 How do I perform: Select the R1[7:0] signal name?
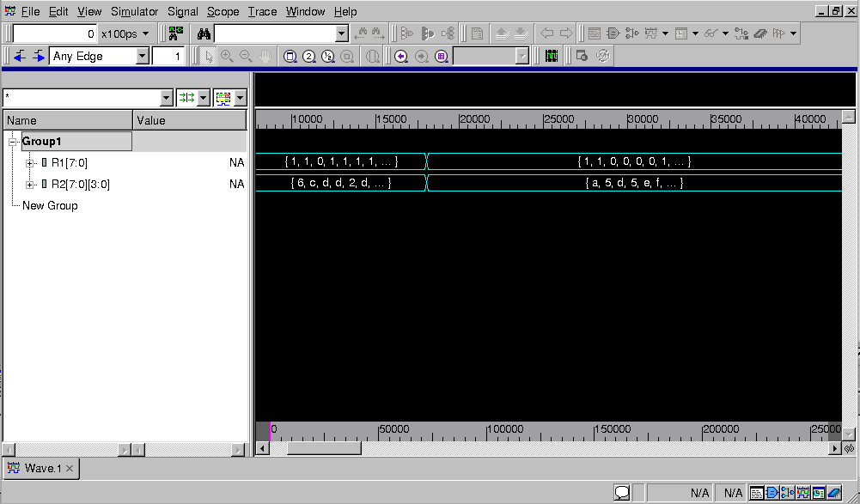(69, 163)
